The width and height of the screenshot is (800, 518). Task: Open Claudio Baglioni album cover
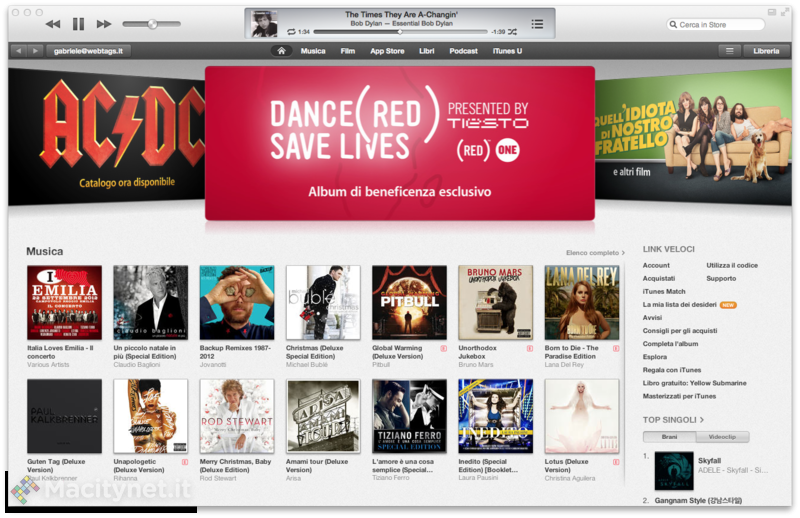tap(151, 303)
